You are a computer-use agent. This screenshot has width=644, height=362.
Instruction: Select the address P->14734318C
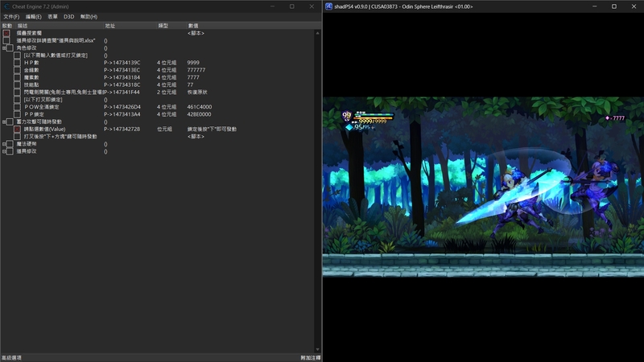[122, 85]
